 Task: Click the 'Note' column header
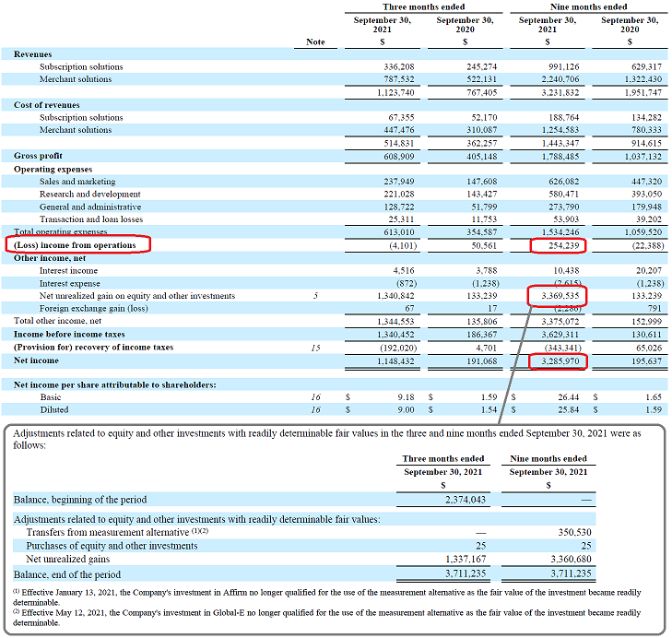[x=315, y=42]
